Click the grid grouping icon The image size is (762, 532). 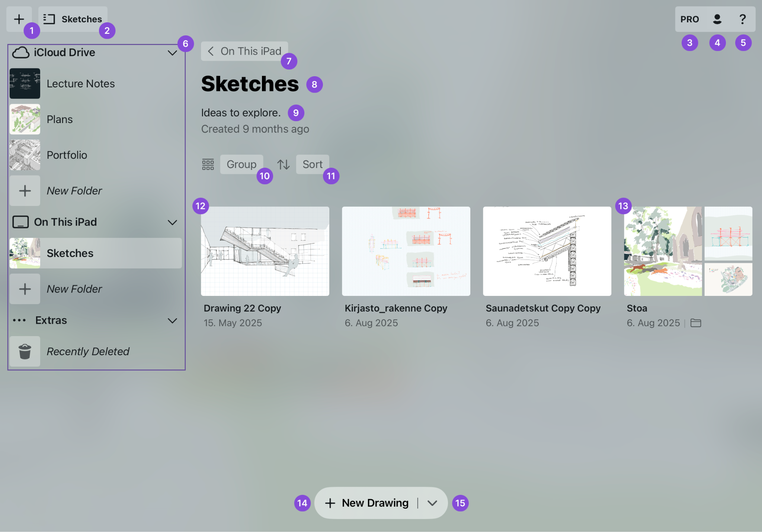click(x=208, y=164)
